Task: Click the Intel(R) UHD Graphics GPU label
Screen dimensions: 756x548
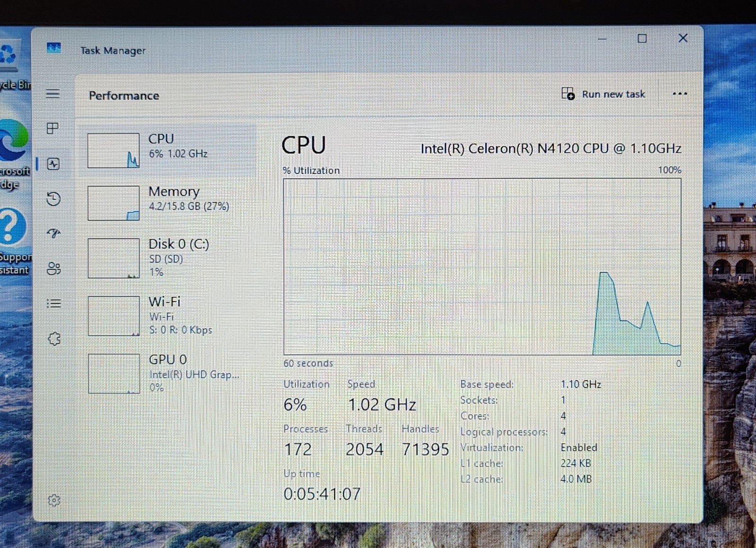Action: (x=194, y=374)
